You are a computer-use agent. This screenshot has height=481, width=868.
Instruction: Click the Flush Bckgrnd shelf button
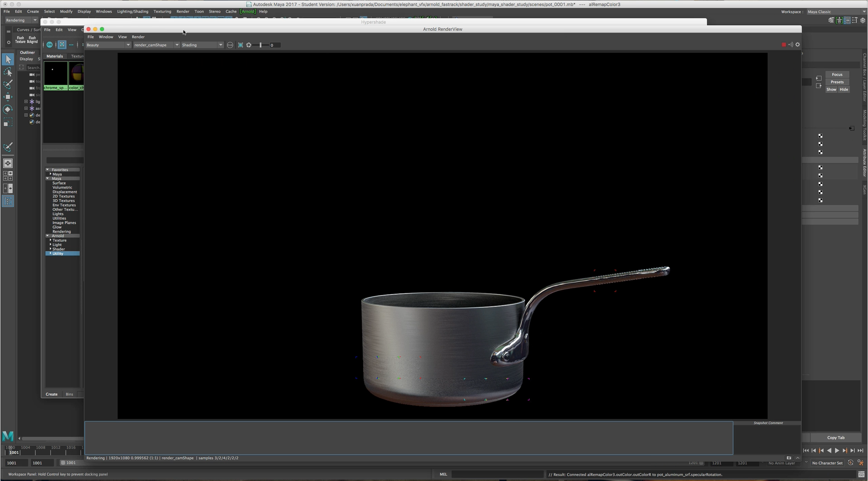(x=32, y=40)
